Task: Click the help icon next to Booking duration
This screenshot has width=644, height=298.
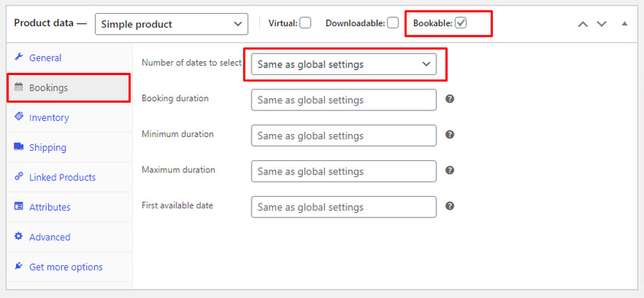Action: [450, 99]
